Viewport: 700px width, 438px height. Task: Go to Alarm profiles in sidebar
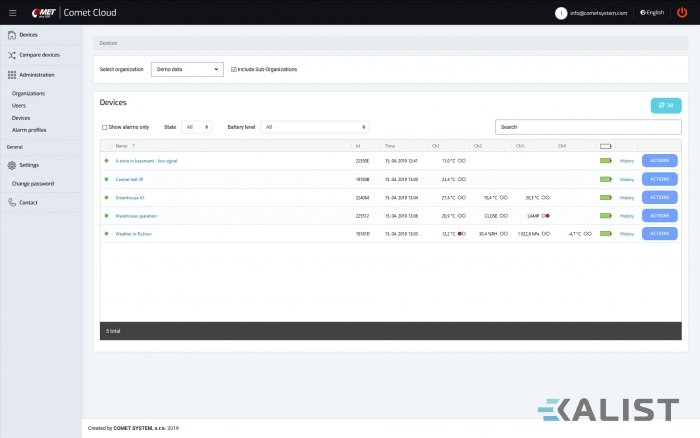pos(29,130)
